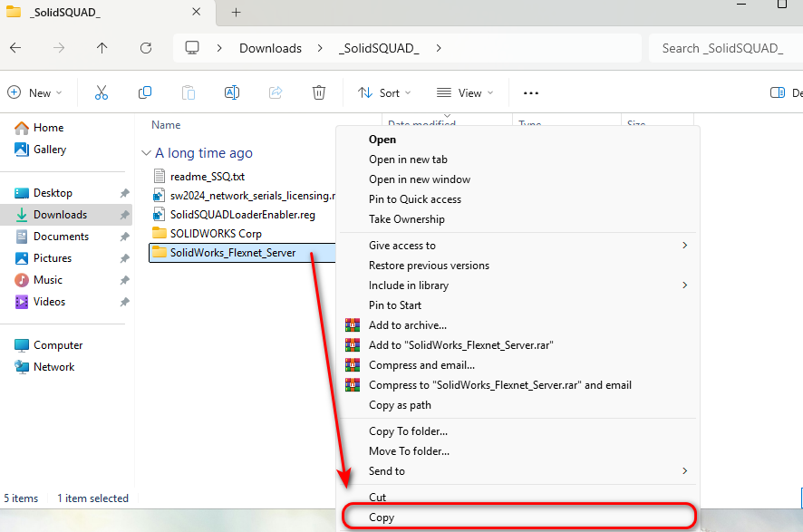
Task: Expand chevron before Downloads in address bar
Action: (x=219, y=48)
